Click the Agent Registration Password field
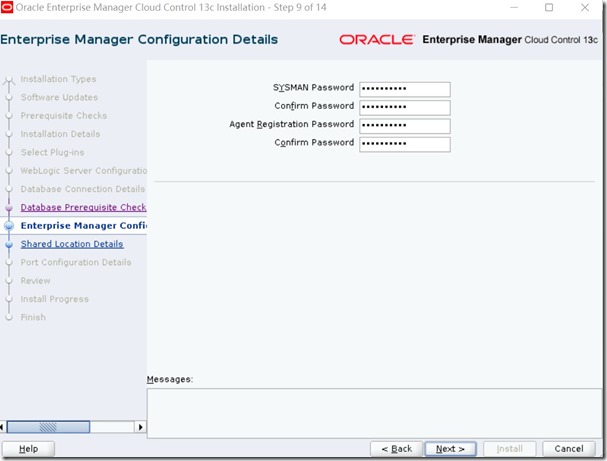 click(x=405, y=126)
